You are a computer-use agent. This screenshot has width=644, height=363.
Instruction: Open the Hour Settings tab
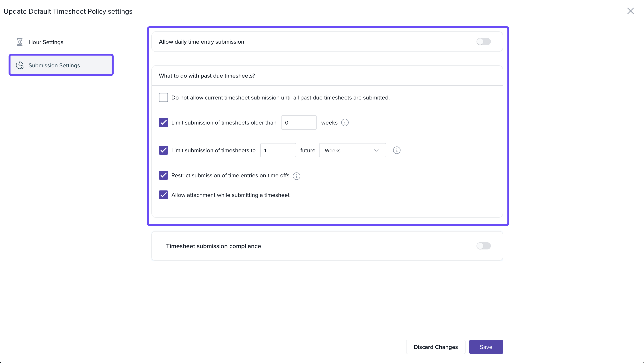[46, 42]
